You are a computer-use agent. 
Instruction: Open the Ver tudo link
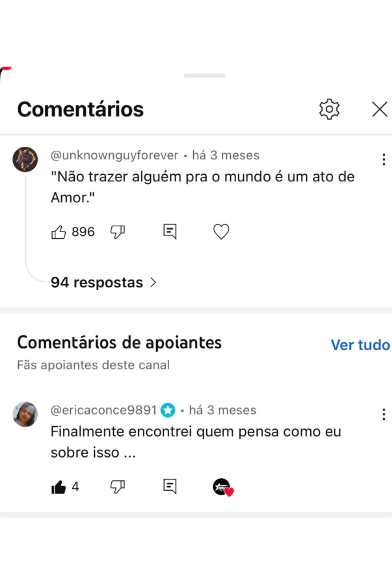click(360, 345)
